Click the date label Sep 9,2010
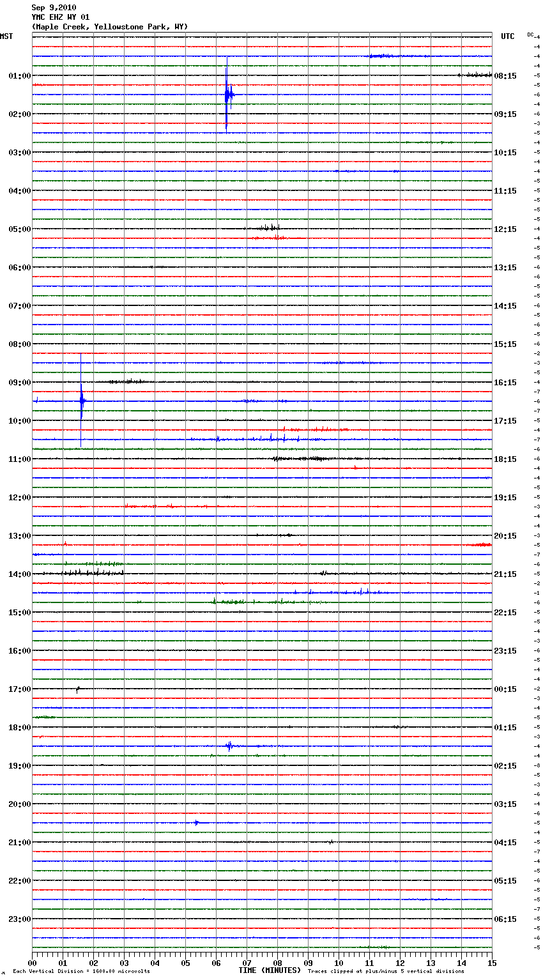This screenshot has height=980, width=543. point(54,8)
